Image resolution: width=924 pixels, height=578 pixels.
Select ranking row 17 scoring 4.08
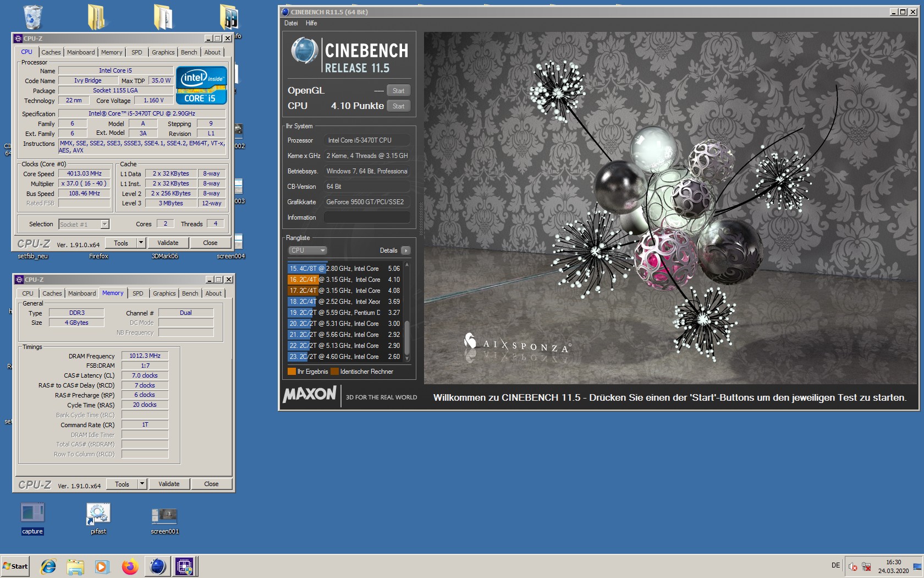point(344,291)
